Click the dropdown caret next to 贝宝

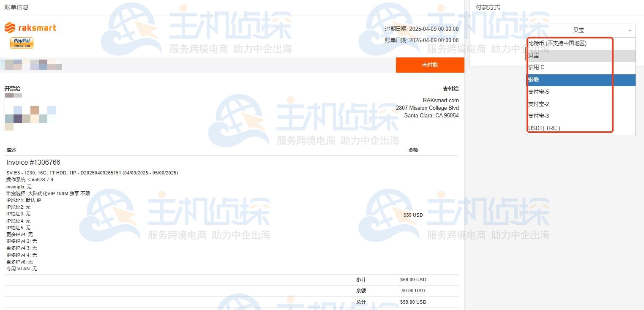coord(630,30)
